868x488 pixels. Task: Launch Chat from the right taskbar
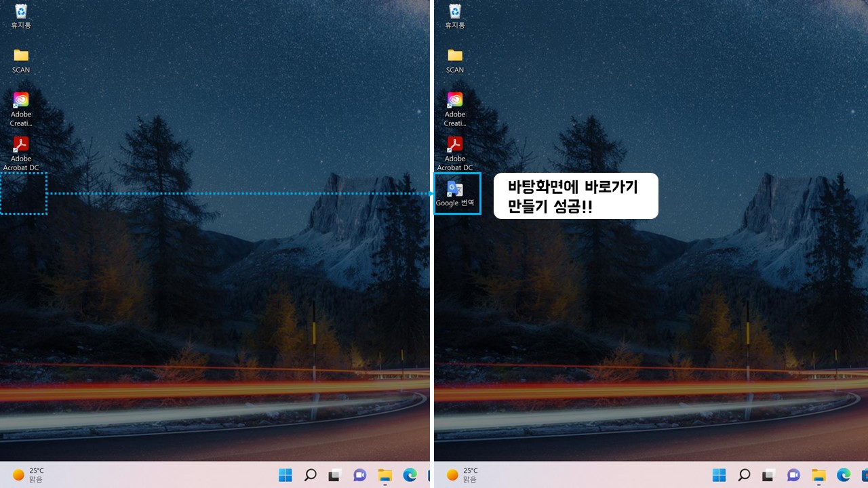794,475
